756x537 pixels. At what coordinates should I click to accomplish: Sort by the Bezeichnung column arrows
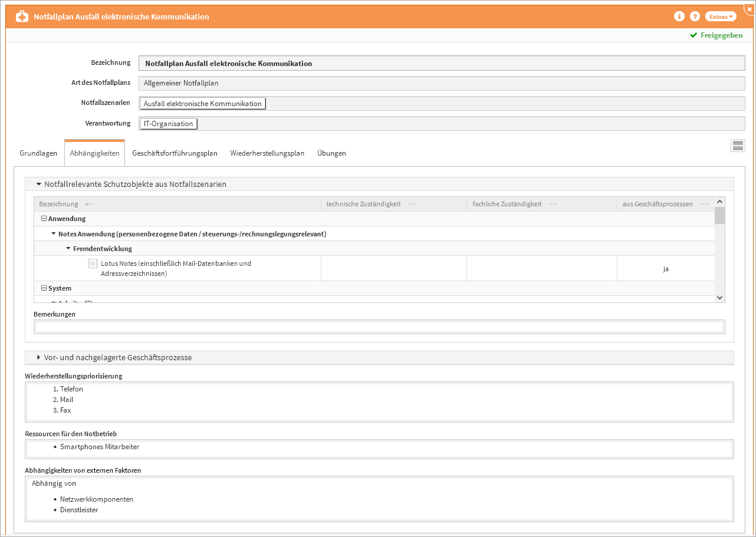[89, 205]
